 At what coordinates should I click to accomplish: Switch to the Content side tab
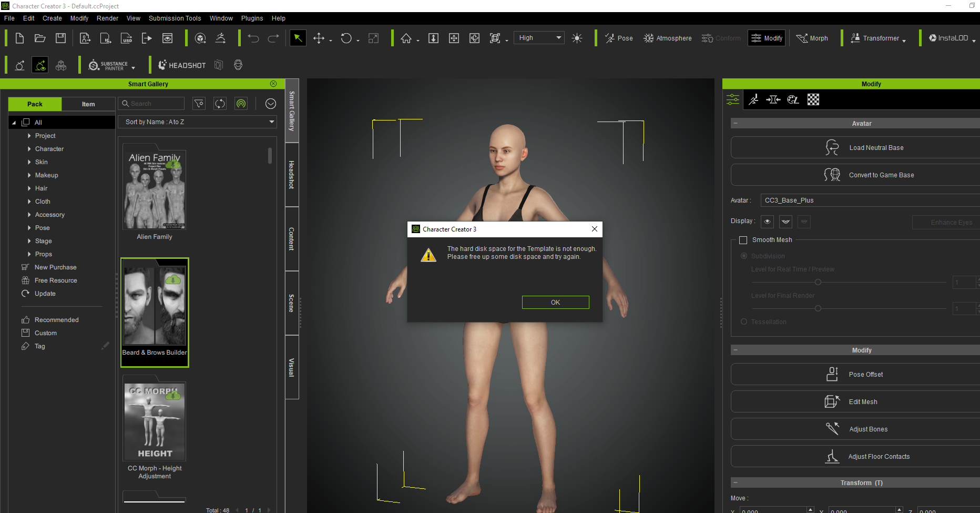click(x=292, y=239)
